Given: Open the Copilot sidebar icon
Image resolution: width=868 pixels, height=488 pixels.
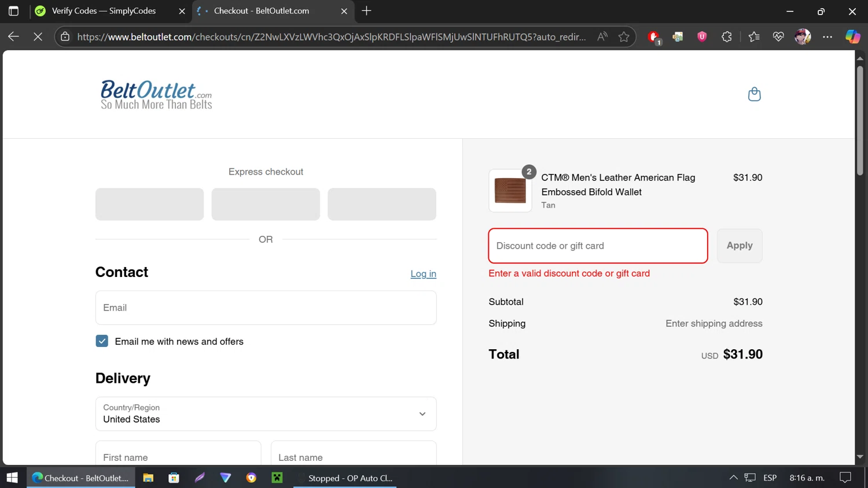Looking at the screenshot, I should pos(852,36).
